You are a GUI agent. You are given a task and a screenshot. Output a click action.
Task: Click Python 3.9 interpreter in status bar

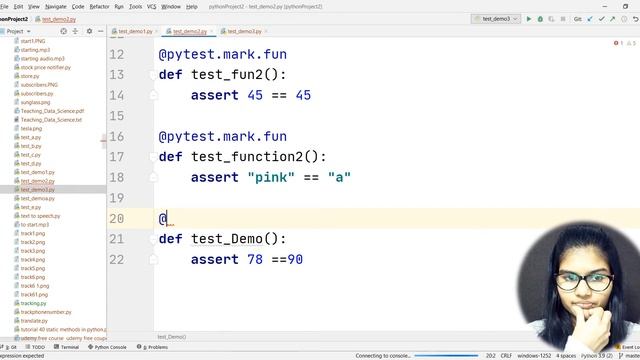597,356
